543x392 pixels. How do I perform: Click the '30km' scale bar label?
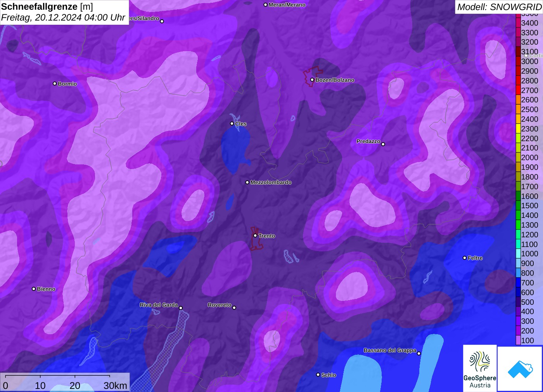[x=115, y=386]
